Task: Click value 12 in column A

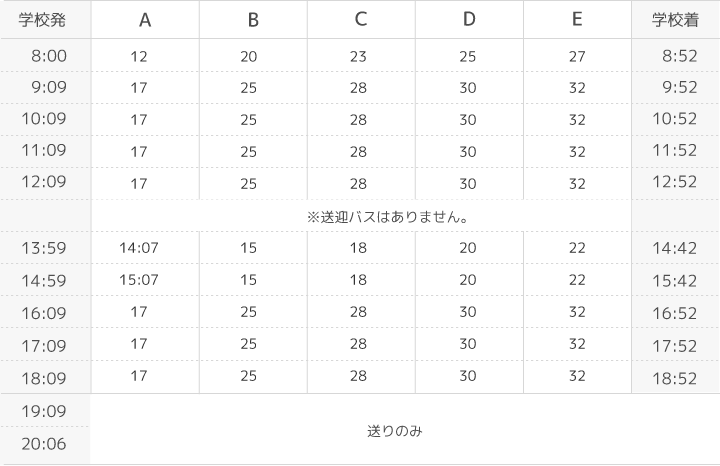Action: point(139,56)
